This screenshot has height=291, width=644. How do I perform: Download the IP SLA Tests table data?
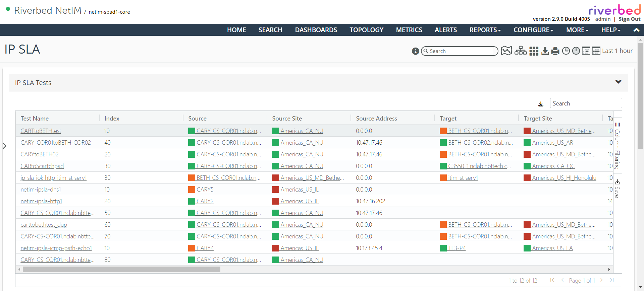point(541,104)
